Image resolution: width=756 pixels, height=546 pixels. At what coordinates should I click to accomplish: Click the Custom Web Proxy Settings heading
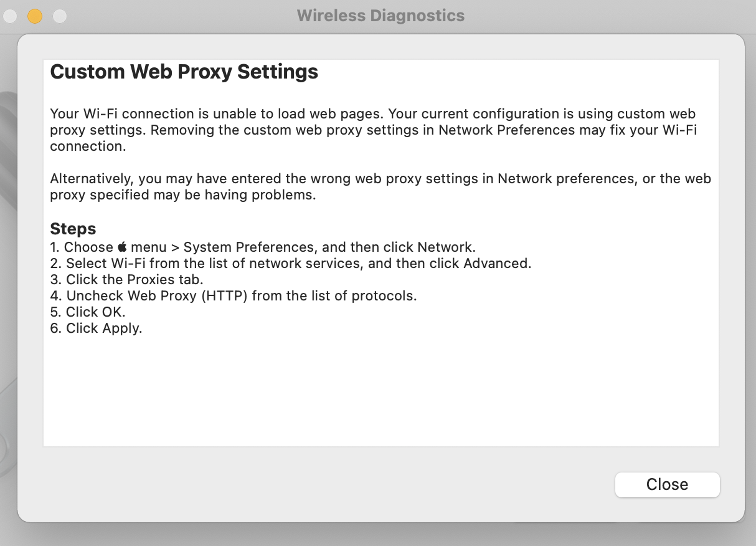pyautogui.click(x=184, y=72)
